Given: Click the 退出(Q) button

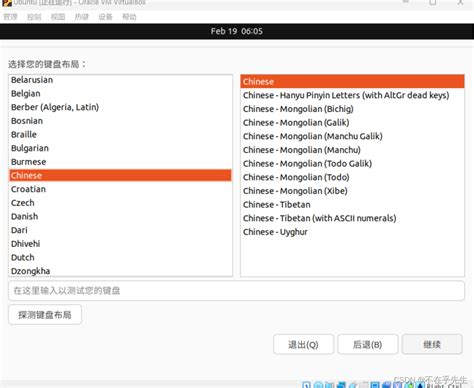Looking at the screenshot, I should click(303, 344).
